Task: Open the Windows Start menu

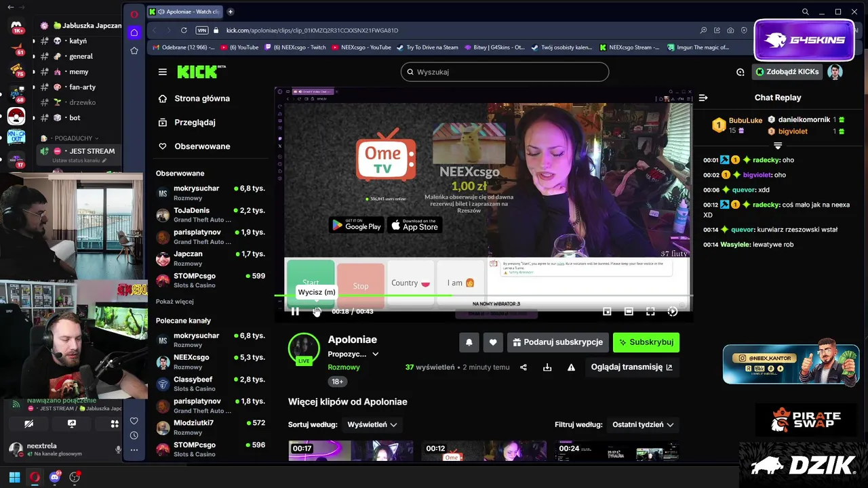Action: (14, 477)
